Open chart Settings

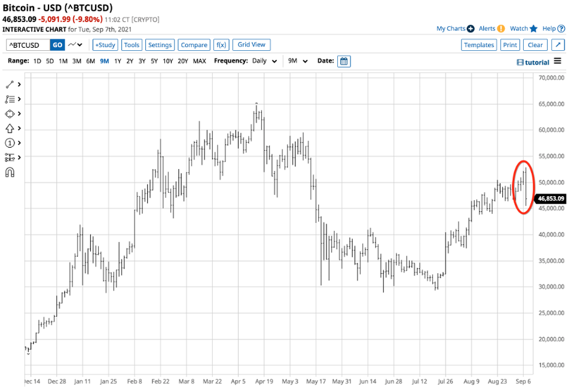160,45
